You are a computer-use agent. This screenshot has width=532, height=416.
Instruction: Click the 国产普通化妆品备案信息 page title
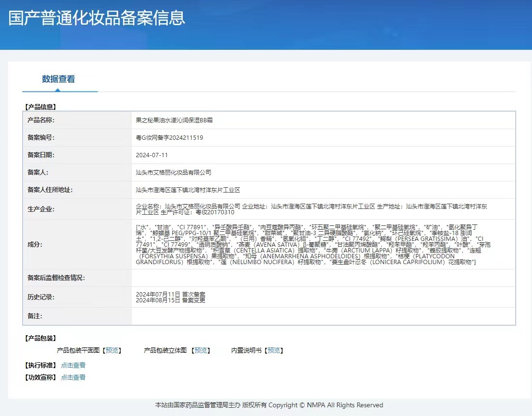(x=97, y=18)
